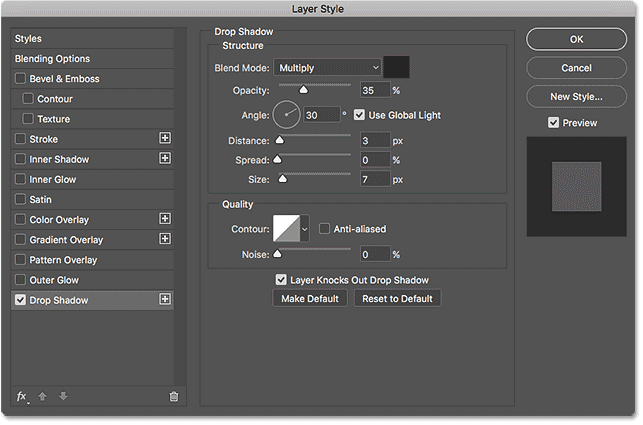Uncheck Use Global Light
Image resolution: width=643 pixels, height=425 pixels.
[360, 115]
